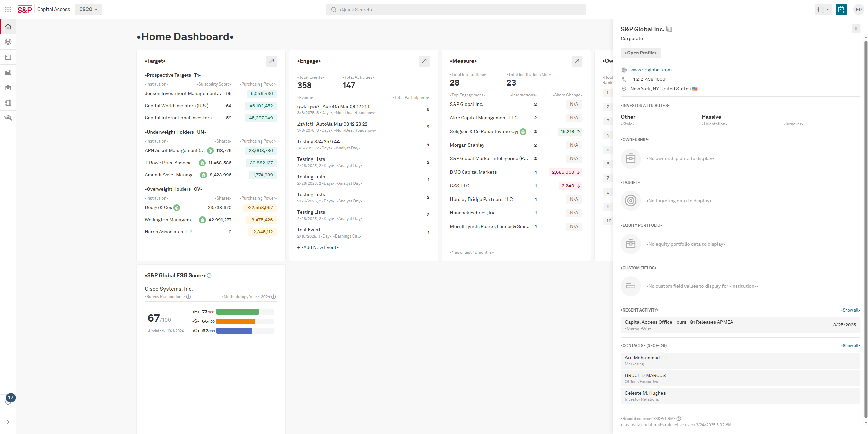Click the Open Profile button
Viewport: 868px width, 434px height.
(x=640, y=53)
